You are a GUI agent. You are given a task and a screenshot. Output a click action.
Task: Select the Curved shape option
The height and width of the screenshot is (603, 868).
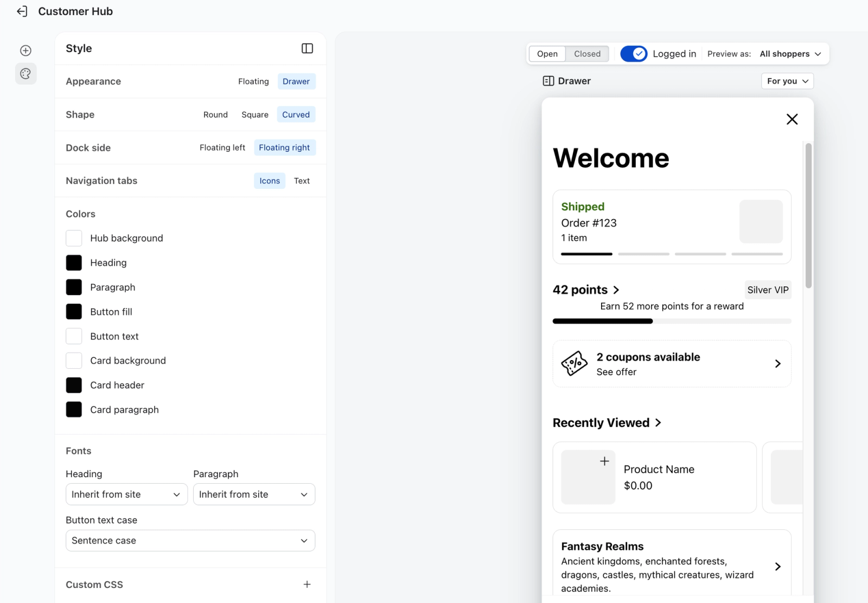(x=296, y=114)
